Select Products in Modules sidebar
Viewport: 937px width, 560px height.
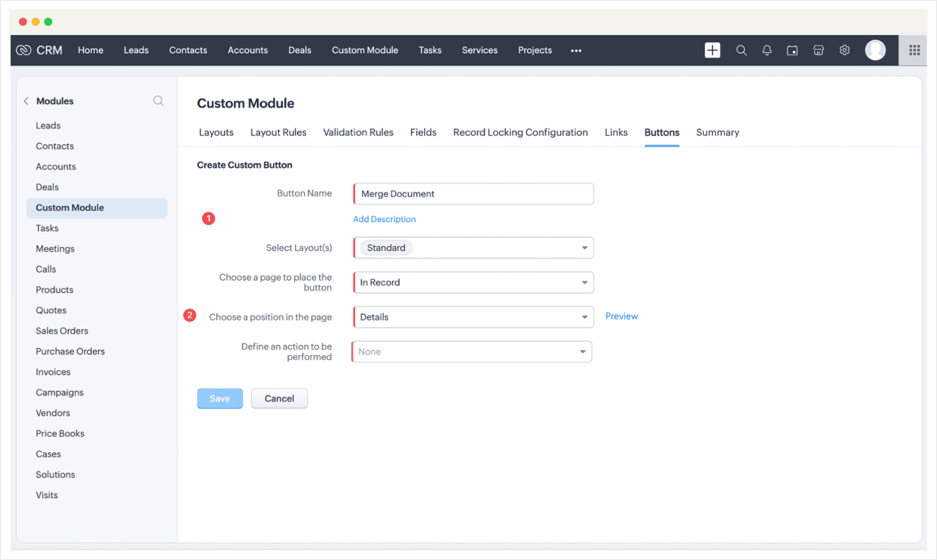tap(54, 290)
